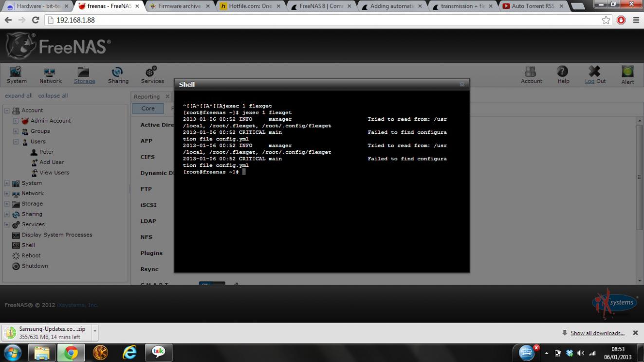
Task: Click the red extension icon in Chrome
Action: coord(621,20)
